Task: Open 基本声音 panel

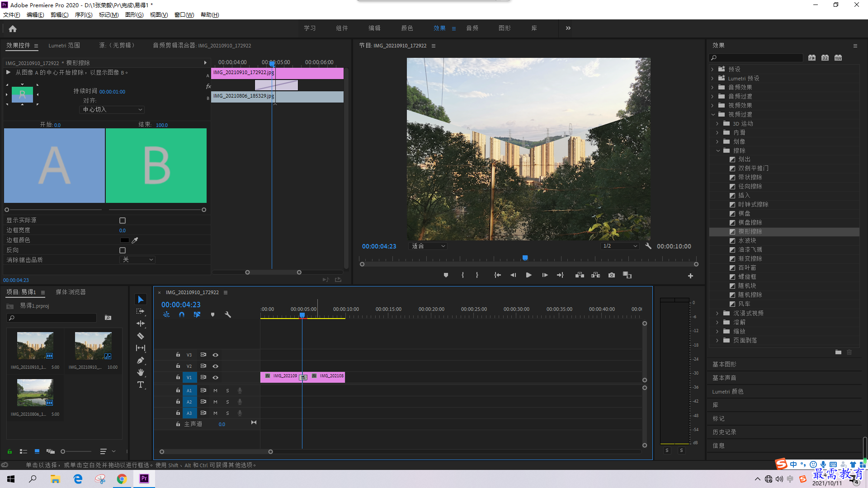Action: (724, 378)
